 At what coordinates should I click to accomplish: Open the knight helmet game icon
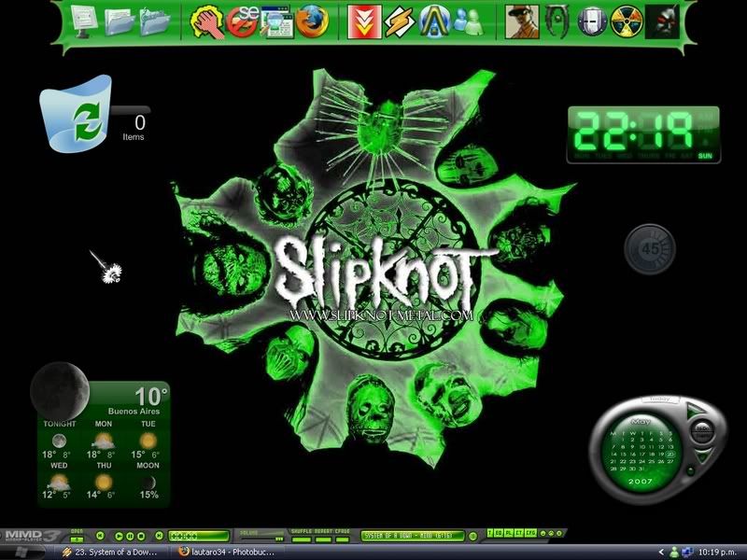click(592, 20)
